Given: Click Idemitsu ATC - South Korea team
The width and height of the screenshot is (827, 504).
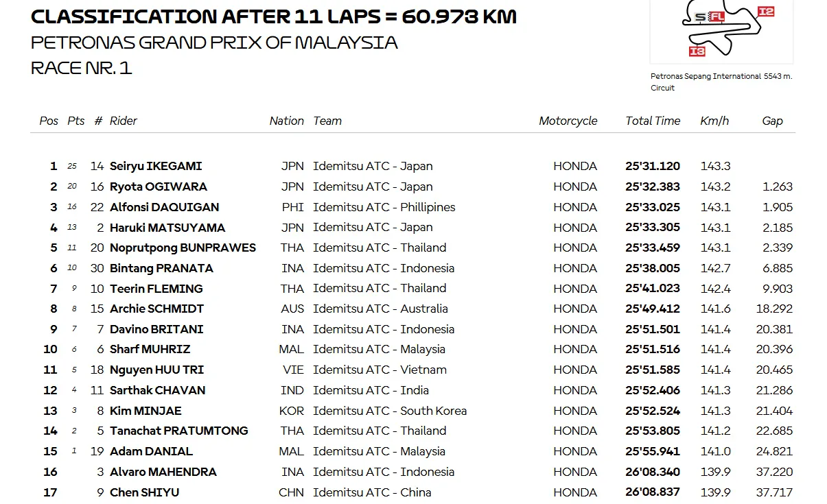Looking at the screenshot, I should click(x=390, y=411).
